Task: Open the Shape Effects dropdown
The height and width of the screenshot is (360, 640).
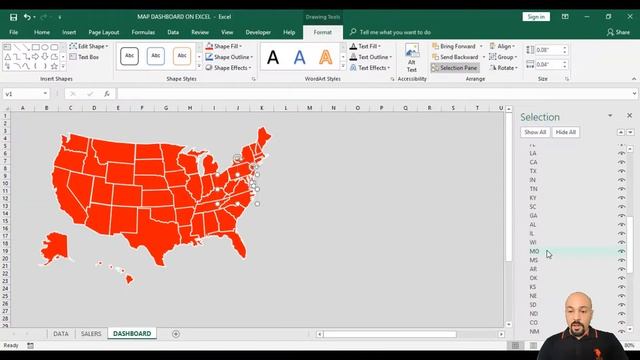Action: click(228, 68)
